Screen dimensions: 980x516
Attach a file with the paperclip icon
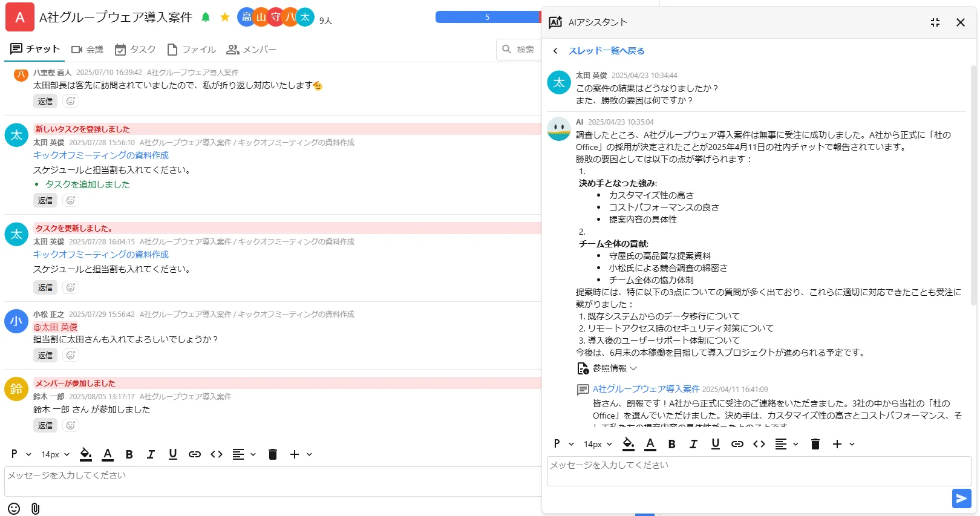tap(35, 509)
